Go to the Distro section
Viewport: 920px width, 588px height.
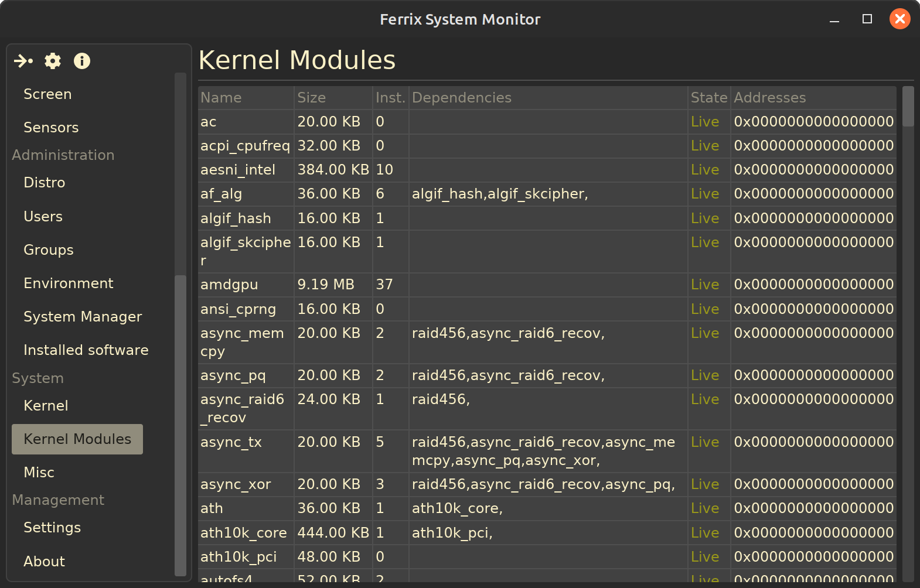click(x=45, y=183)
